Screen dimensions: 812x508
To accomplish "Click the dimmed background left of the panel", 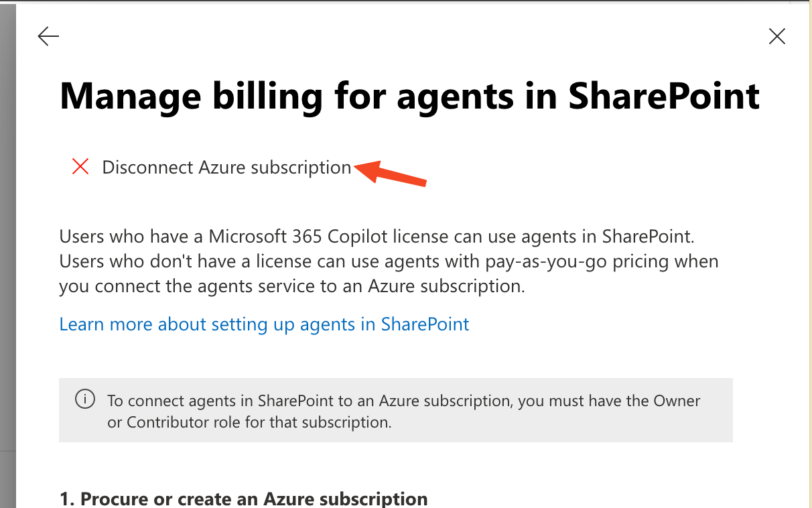I will pyautogui.click(x=7, y=268).
